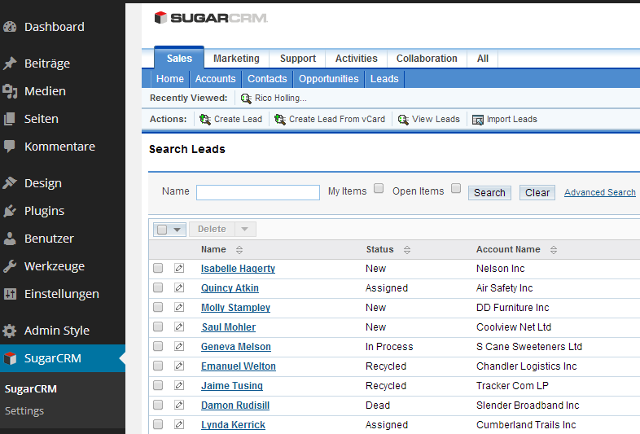
Task: Click the Create Lead From vCard icon
Action: click(280, 119)
